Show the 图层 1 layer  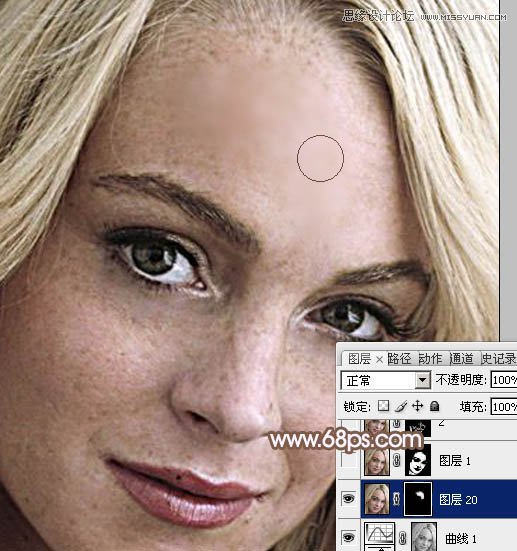click(348, 460)
